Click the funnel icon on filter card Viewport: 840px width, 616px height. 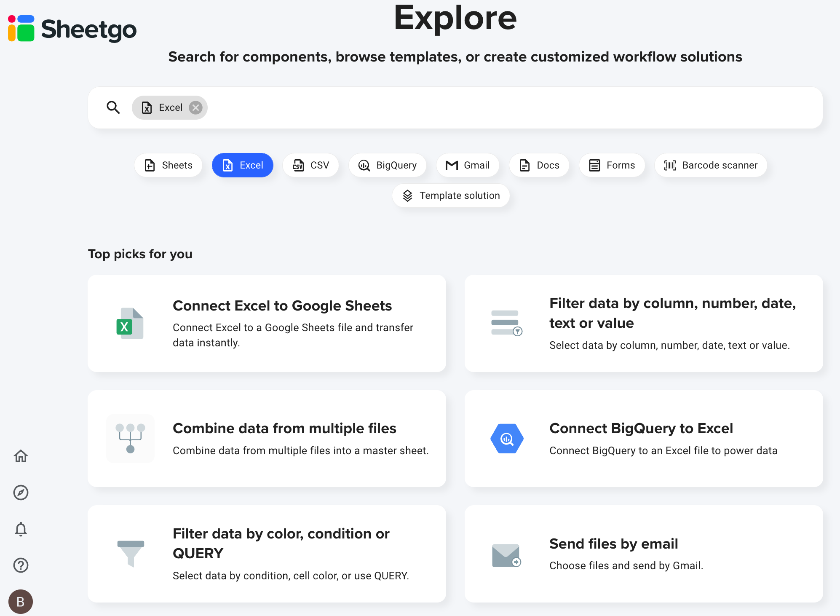click(x=131, y=554)
